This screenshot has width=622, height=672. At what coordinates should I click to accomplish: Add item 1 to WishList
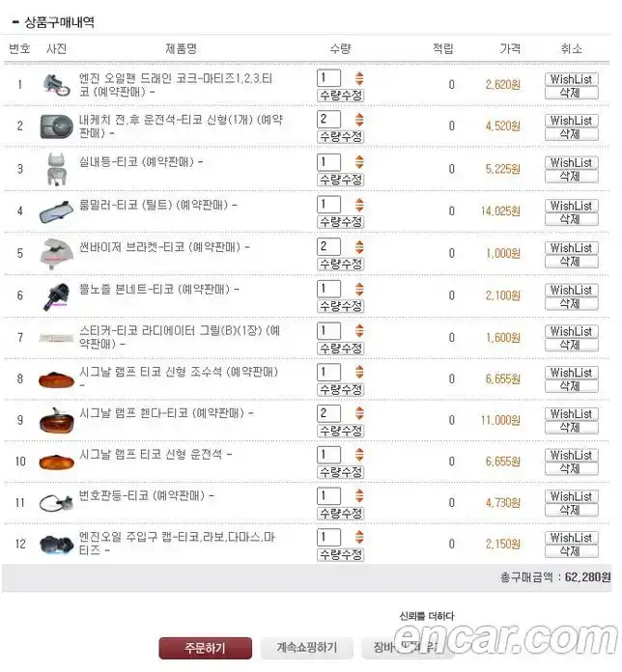[x=571, y=78]
